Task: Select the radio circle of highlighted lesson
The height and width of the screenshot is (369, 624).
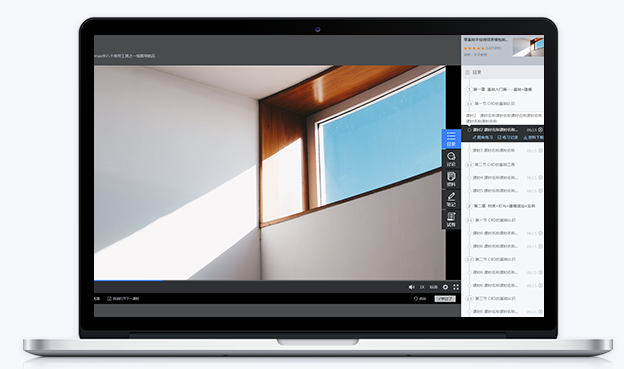Action: (x=470, y=130)
